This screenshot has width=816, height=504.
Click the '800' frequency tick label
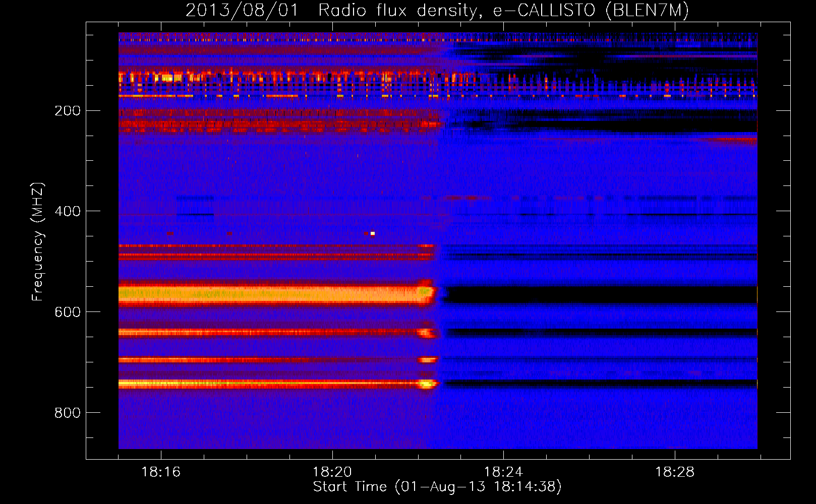tap(67, 413)
